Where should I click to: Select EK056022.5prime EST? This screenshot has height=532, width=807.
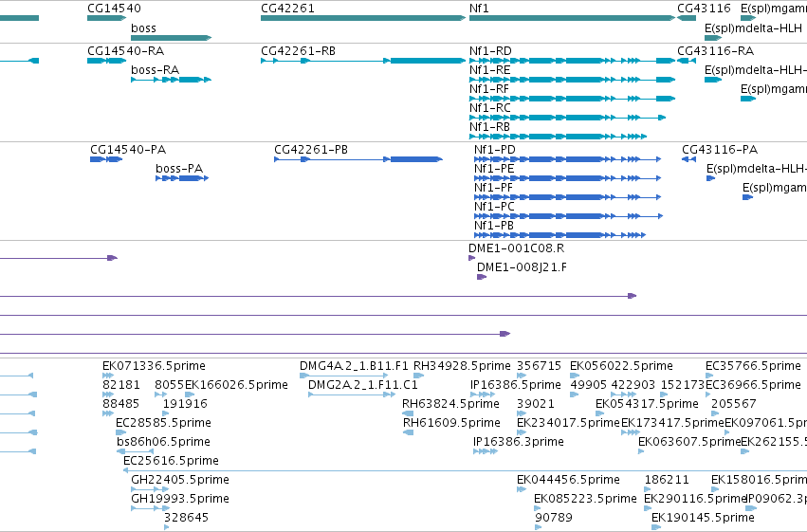[575, 376]
